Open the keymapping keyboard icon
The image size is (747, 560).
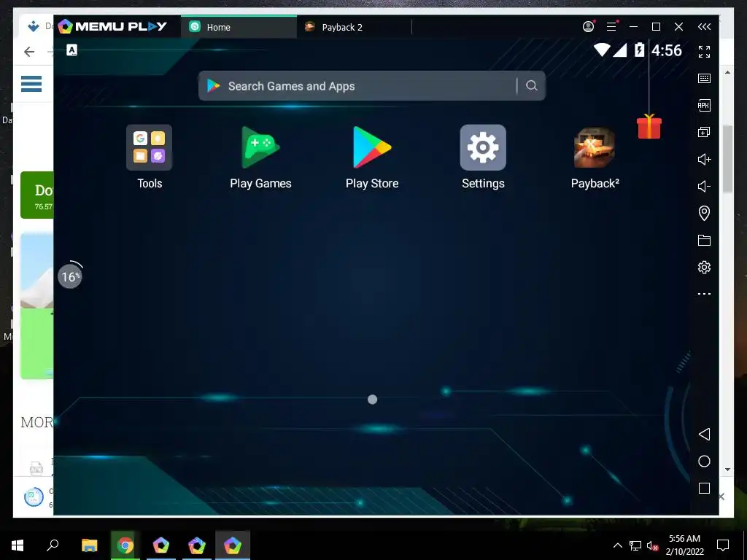[704, 79]
